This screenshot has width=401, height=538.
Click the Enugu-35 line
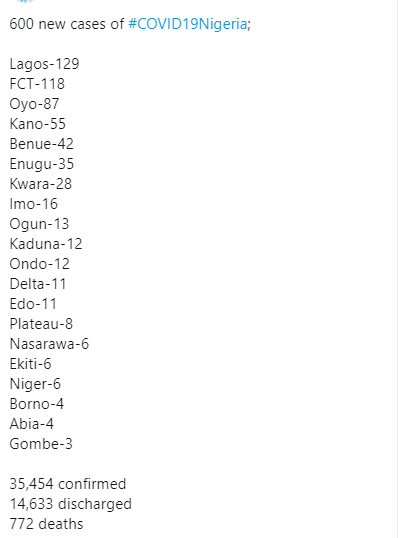42,164
